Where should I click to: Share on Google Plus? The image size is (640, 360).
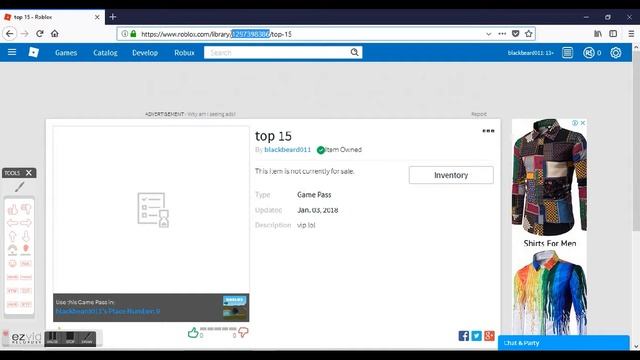[489, 336]
